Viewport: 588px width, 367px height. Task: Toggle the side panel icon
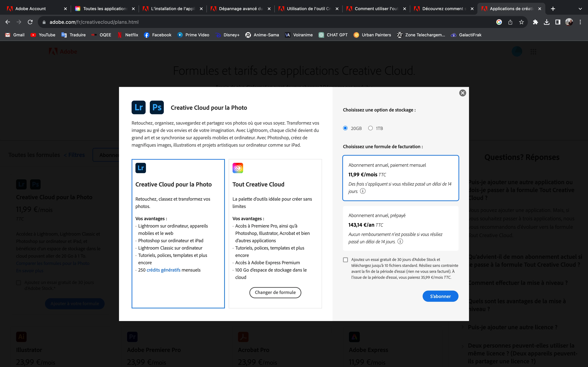558,22
